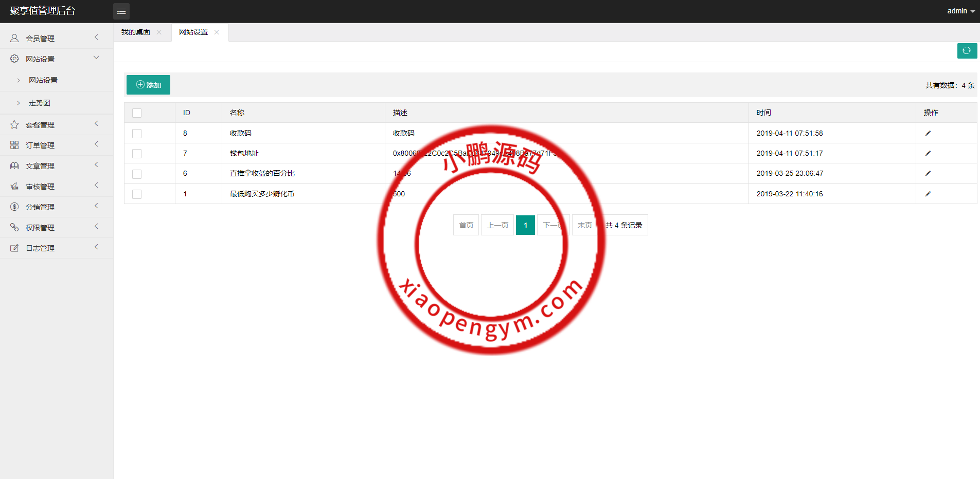
Task: Check the select-all checkbox in table header
Action: [136, 113]
